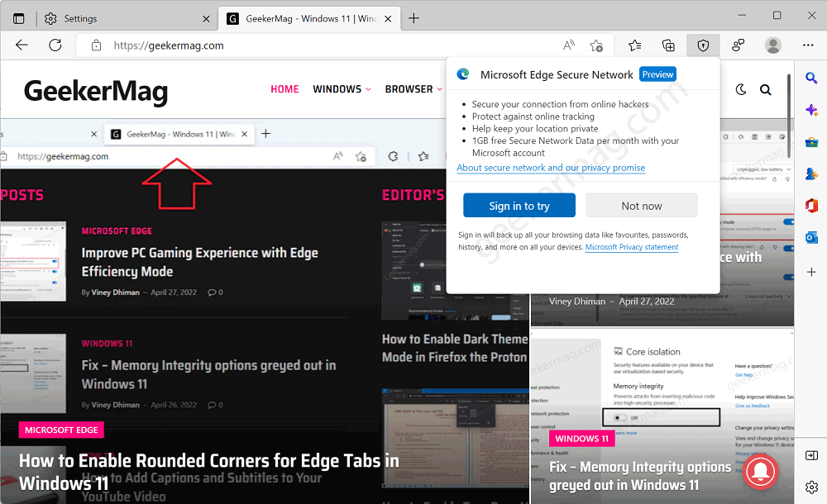
Task: Select the GeekerMag - Windows 11 tab
Action: [308, 18]
